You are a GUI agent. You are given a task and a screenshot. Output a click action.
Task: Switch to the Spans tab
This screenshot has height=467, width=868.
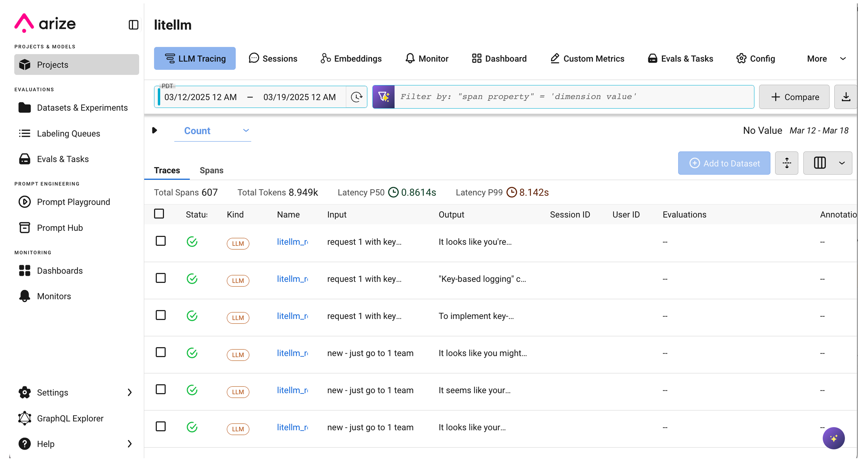(x=211, y=170)
